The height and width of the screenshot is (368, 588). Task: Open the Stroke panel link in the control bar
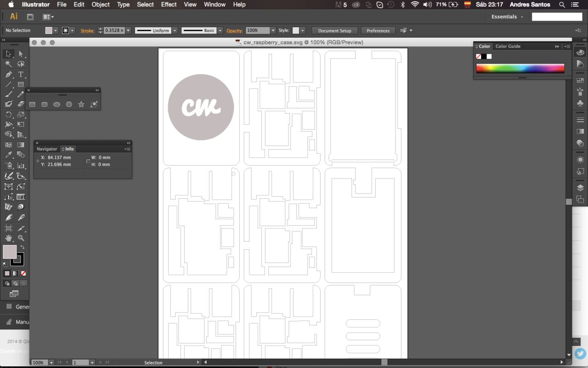[87, 30]
